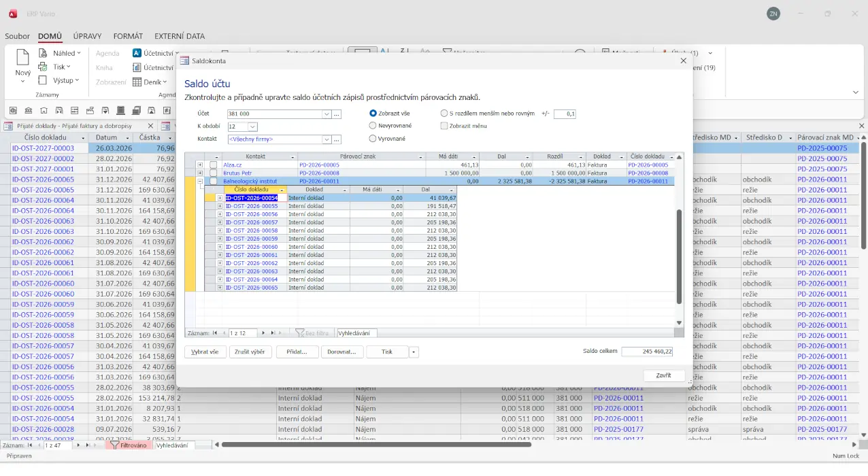This screenshot has height=476, width=868.
Task: Open the dropdown arrow beside Tisk button
Action: tap(414, 352)
